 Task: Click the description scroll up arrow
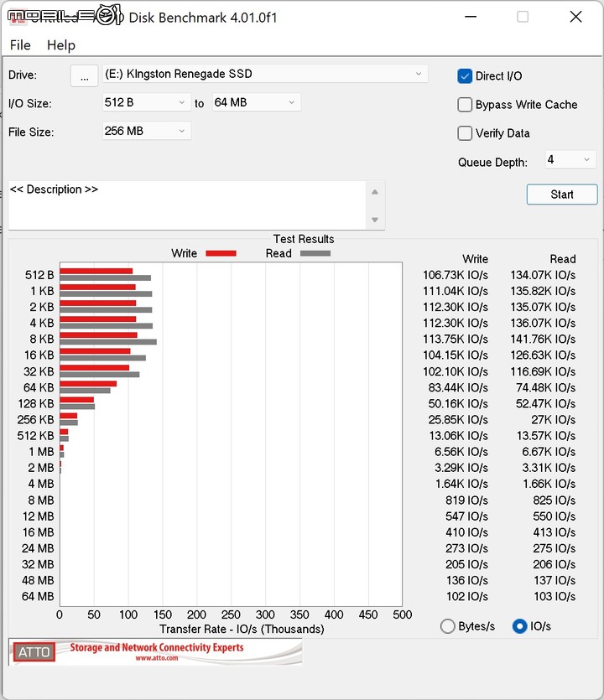[375, 192]
